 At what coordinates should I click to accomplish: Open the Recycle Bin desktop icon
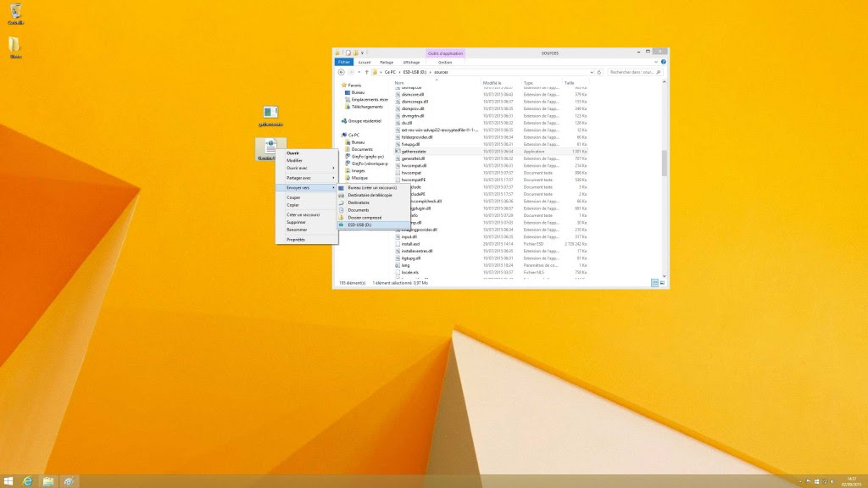click(x=15, y=13)
